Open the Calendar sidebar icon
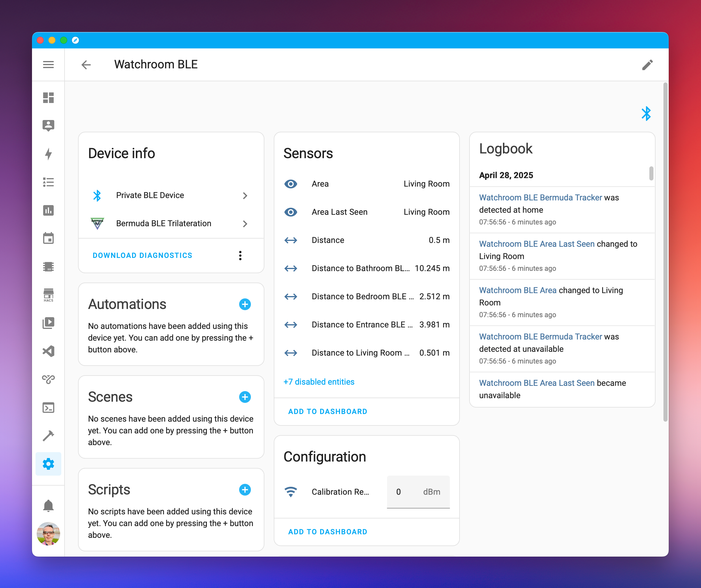This screenshot has height=588, width=701. pyautogui.click(x=48, y=238)
